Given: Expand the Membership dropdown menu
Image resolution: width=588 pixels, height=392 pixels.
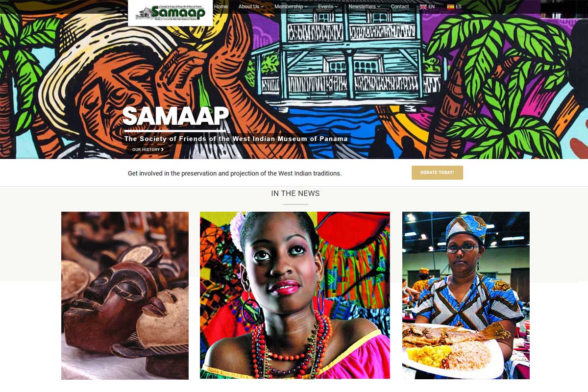Looking at the screenshot, I should click(x=291, y=7).
